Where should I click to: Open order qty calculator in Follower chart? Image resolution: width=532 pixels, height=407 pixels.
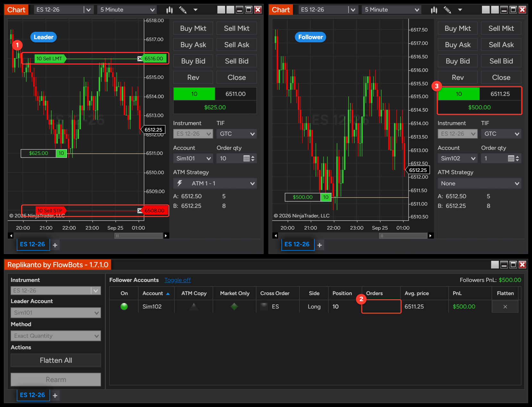[511, 158]
